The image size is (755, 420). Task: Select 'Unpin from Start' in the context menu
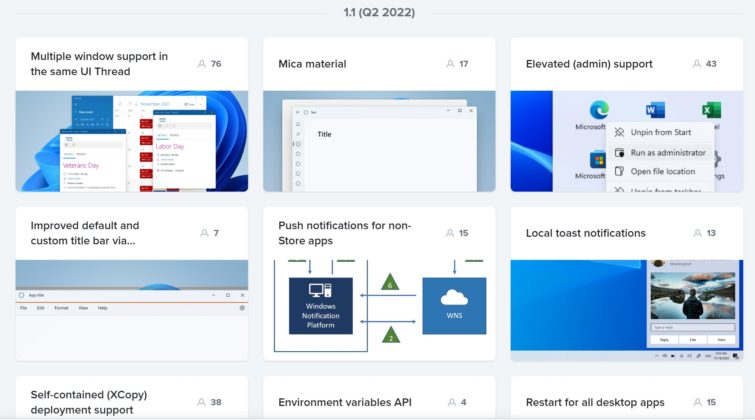pos(662,132)
